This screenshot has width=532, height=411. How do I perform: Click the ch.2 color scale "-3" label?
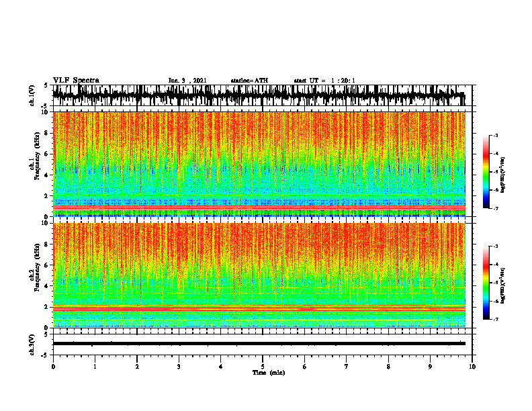pyautogui.click(x=496, y=246)
